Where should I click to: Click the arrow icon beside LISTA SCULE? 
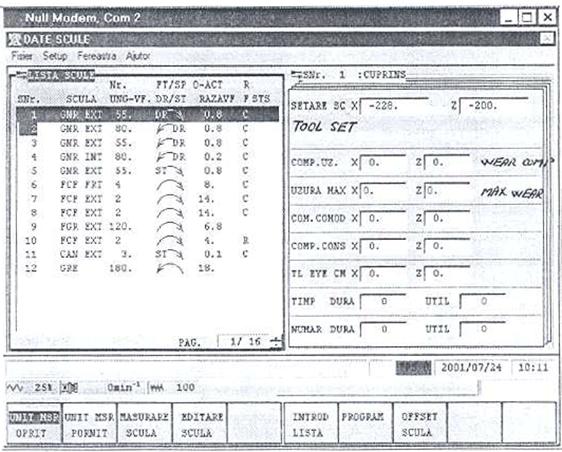tap(22, 75)
